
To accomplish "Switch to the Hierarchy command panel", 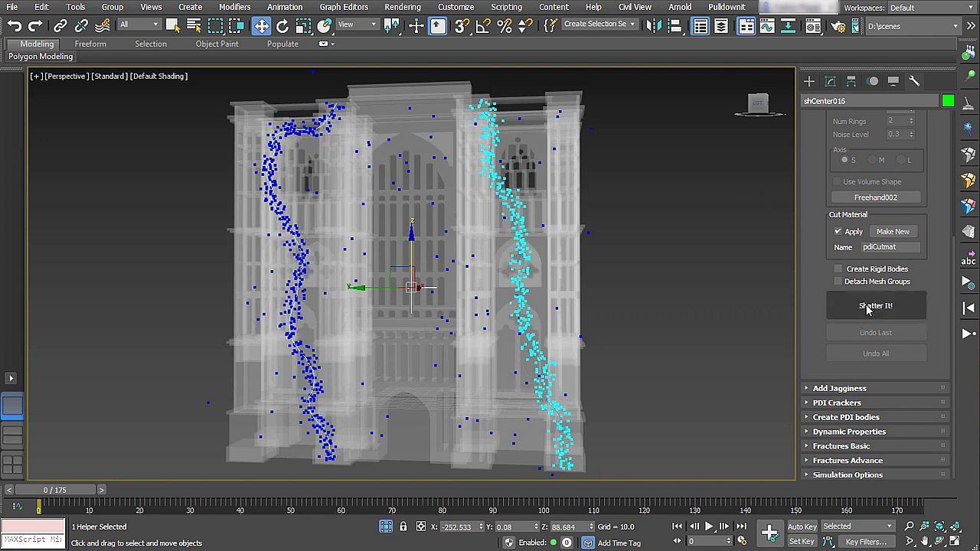I will [851, 81].
